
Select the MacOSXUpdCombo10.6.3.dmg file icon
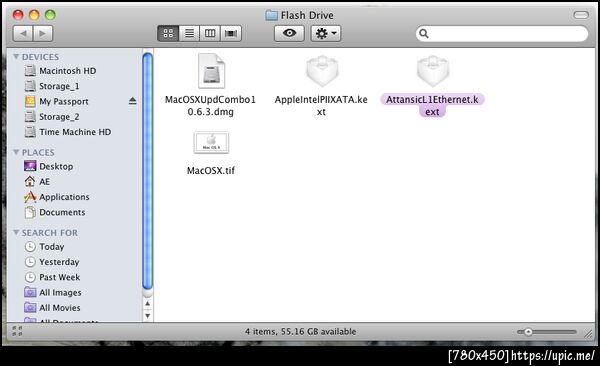(211, 71)
